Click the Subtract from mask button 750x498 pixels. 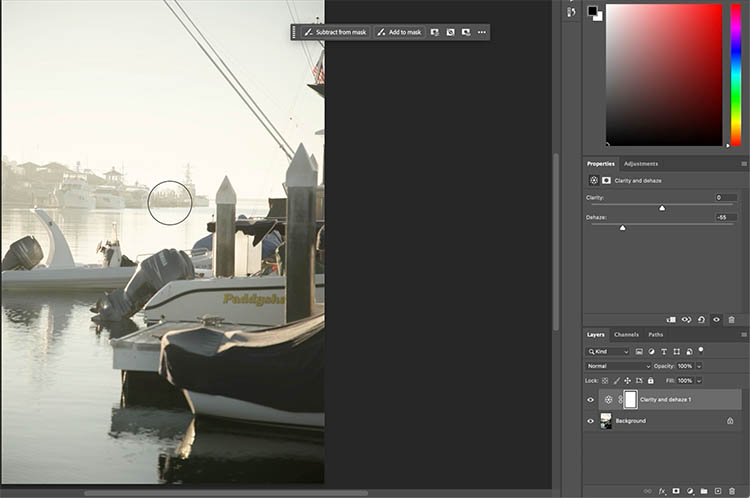pos(336,32)
